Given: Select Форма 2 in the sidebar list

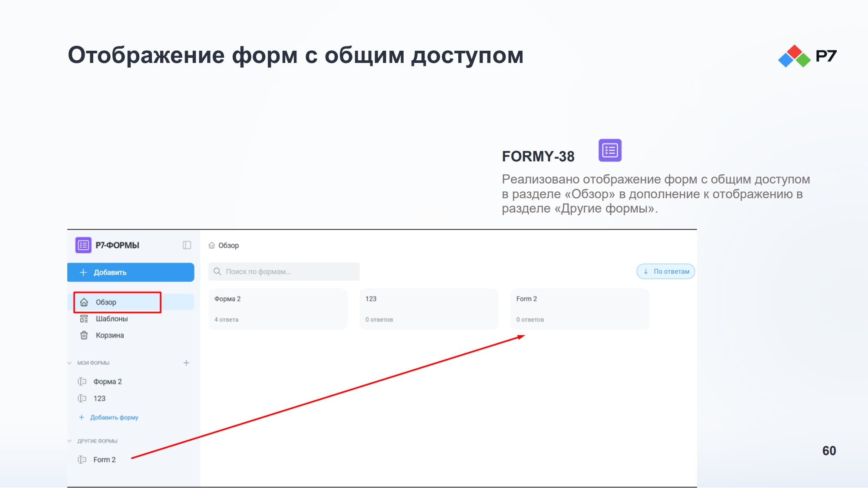Looking at the screenshot, I should (108, 382).
